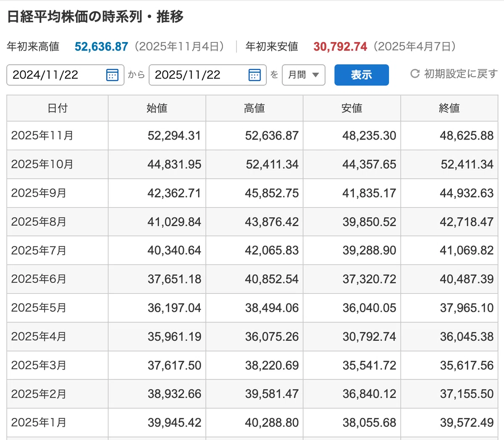
Task: Click February low value 36,840.12
Action: click(x=369, y=394)
